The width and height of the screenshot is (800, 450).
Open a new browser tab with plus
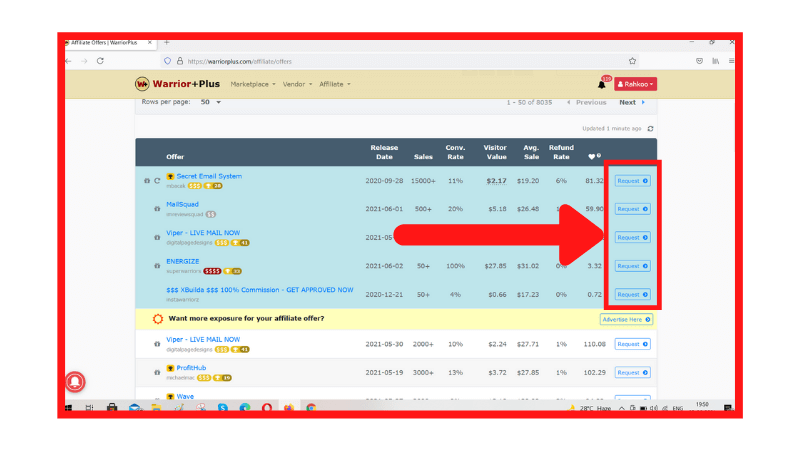point(166,42)
